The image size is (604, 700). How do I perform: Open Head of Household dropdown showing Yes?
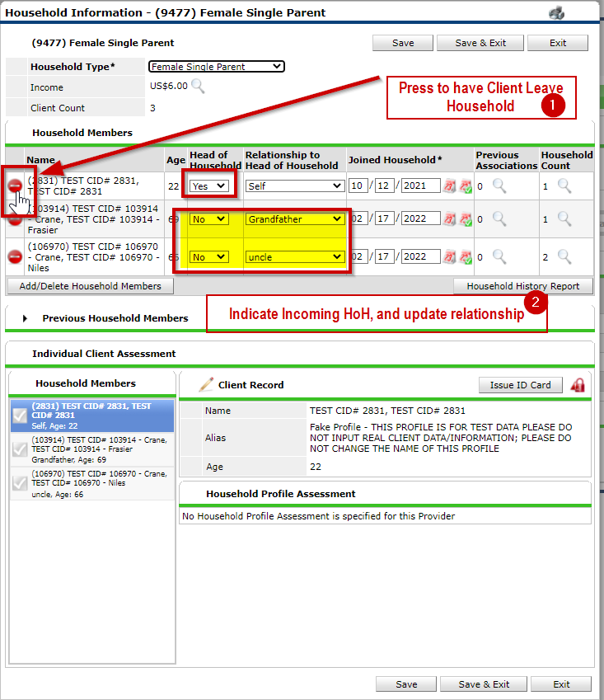[208, 186]
